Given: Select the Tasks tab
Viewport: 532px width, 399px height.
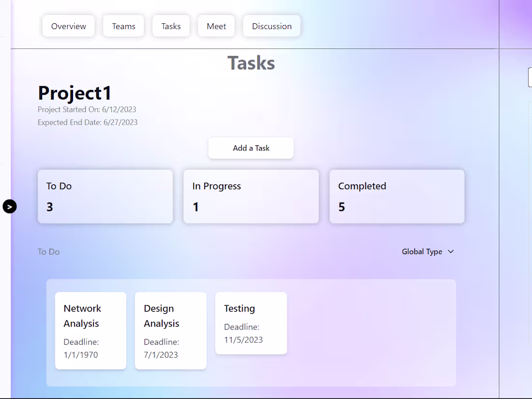Looking at the screenshot, I should pyautogui.click(x=171, y=26).
